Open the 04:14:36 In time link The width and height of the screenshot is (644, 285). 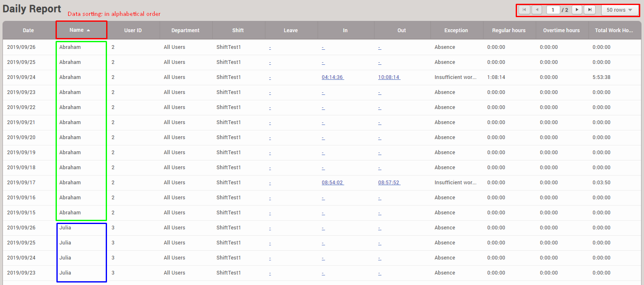(x=333, y=77)
